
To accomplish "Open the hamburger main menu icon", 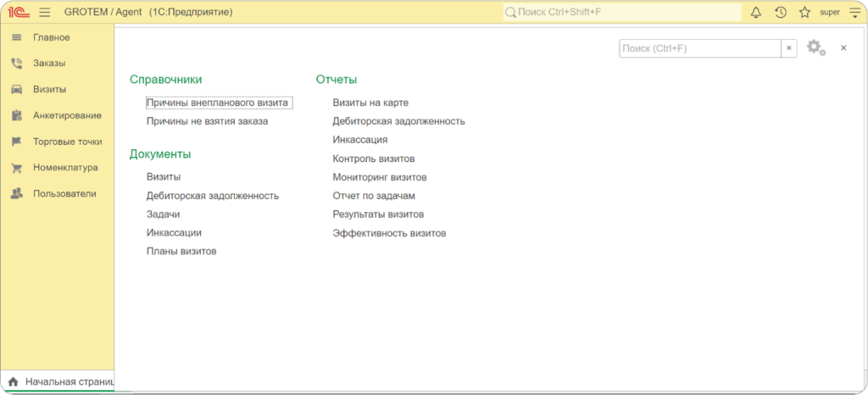I will coord(45,12).
